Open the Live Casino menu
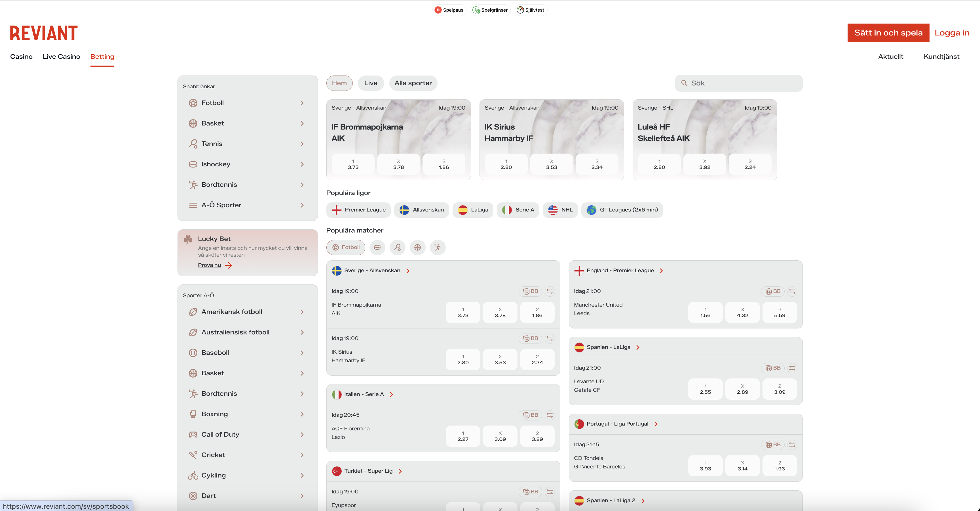 [x=61, y=57]
